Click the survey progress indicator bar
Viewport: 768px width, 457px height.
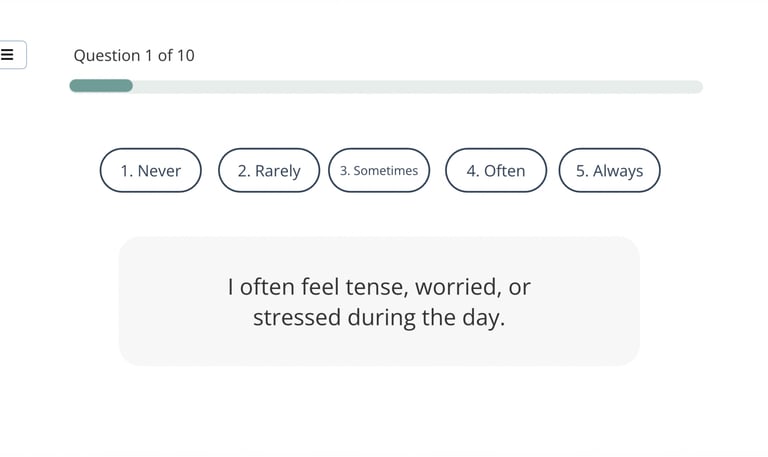386,86
